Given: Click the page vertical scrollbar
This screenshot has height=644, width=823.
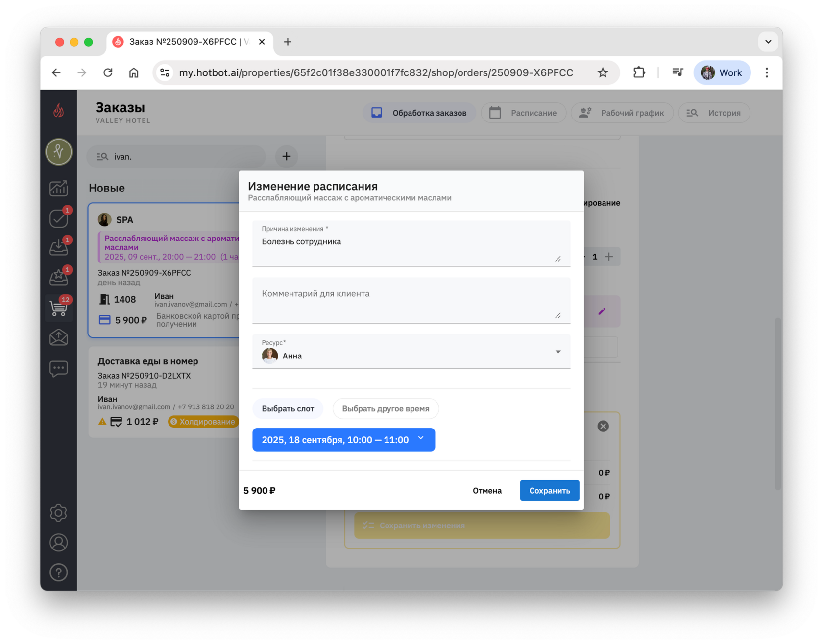Looking at the screenshot, I should (778, 404).
